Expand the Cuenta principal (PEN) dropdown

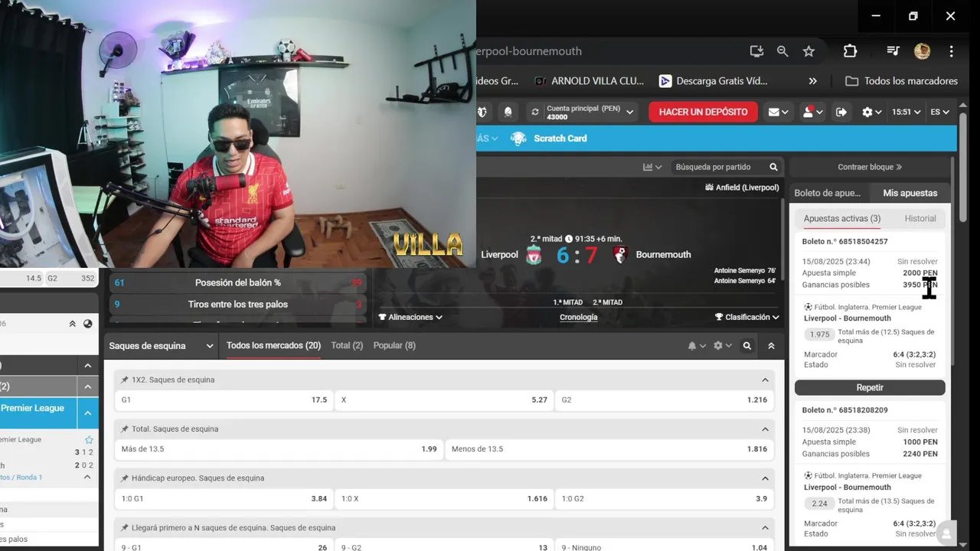pyautogui.click(x=590, y=112)
